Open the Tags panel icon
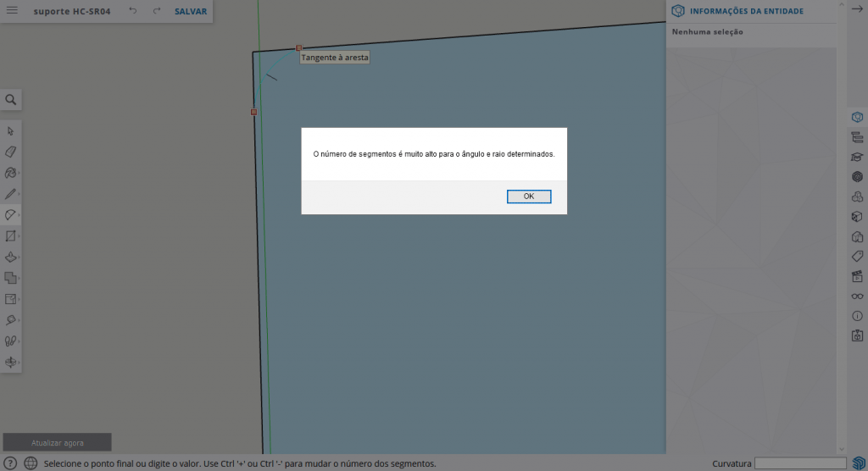 point(857,257)
